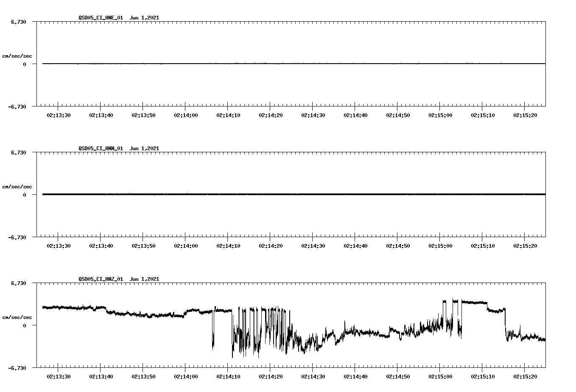Click 02:14:30 time label under HNN chart
This screenshot has height=392, width=576.
[313, 246]
